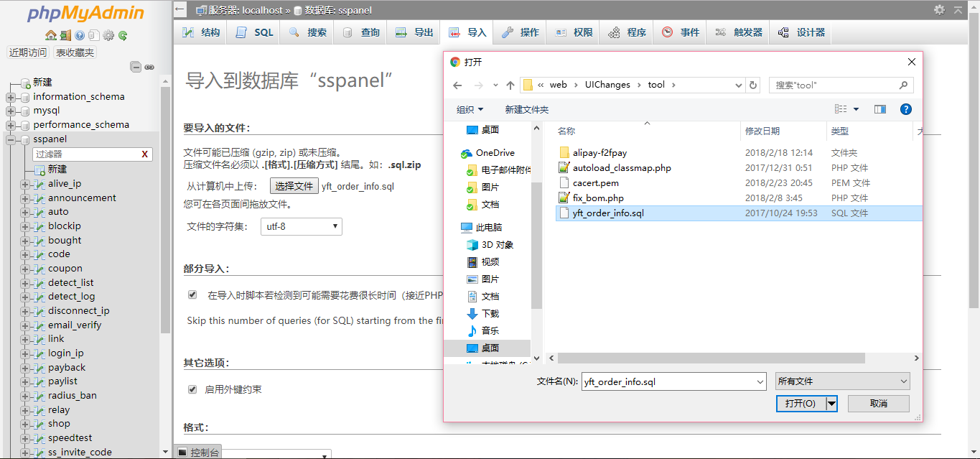Click the phpMyAdmin home icon
The image size is (980, 459).
coord(51,35)
